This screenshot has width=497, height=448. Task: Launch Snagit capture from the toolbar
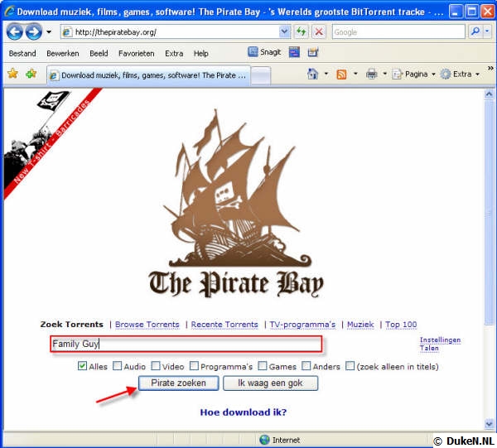[x=264, y=52]
